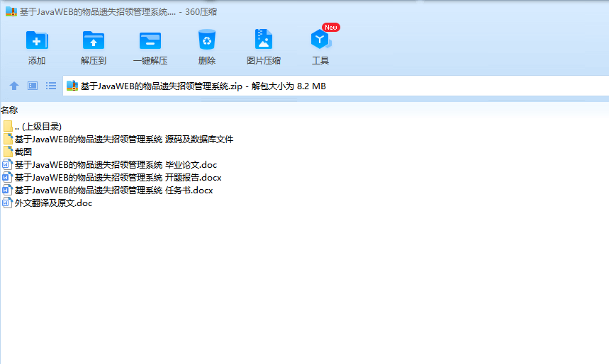Viewport: 609px width, 364px height.
Task: Click the 360压缩 title bar app icon
Action: click(x=11, y=11)
